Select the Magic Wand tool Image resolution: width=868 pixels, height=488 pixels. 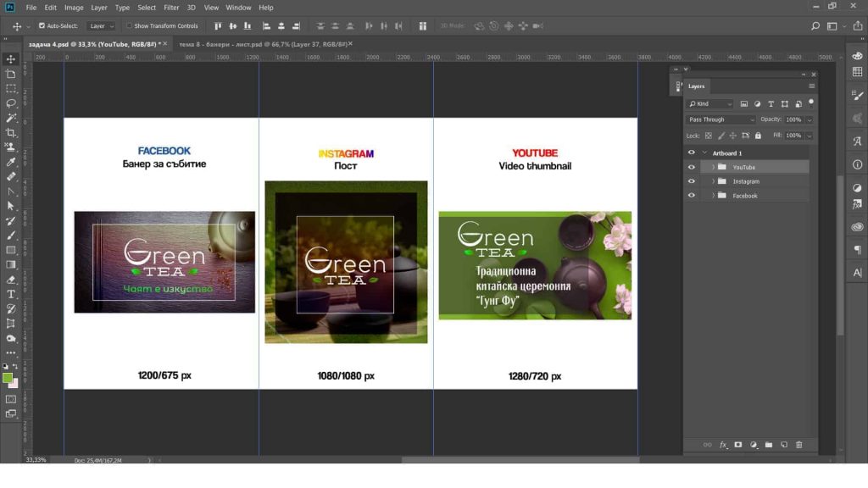point(11,118)
